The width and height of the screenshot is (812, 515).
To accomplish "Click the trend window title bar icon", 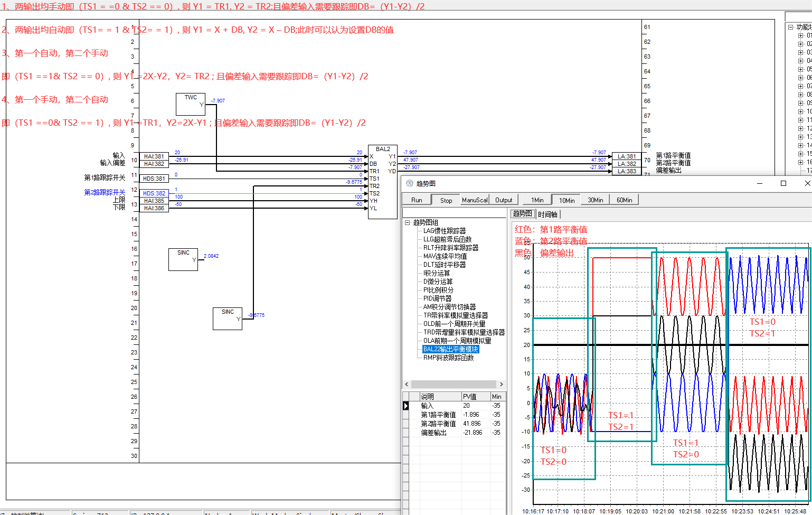I will coord(409,183).
